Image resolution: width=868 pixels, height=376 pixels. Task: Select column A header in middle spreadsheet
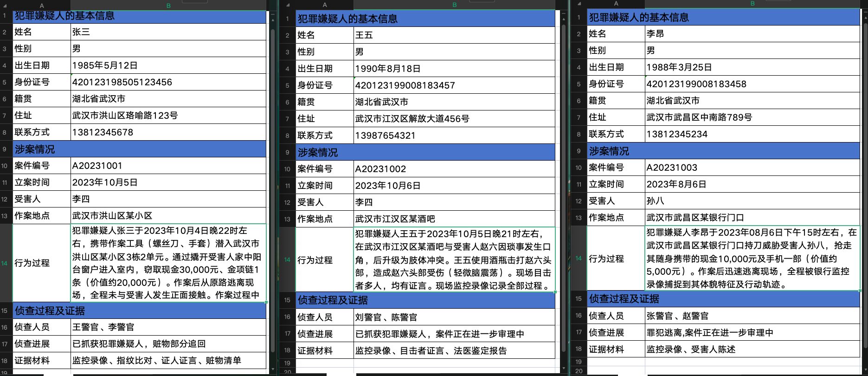point(325,5)
